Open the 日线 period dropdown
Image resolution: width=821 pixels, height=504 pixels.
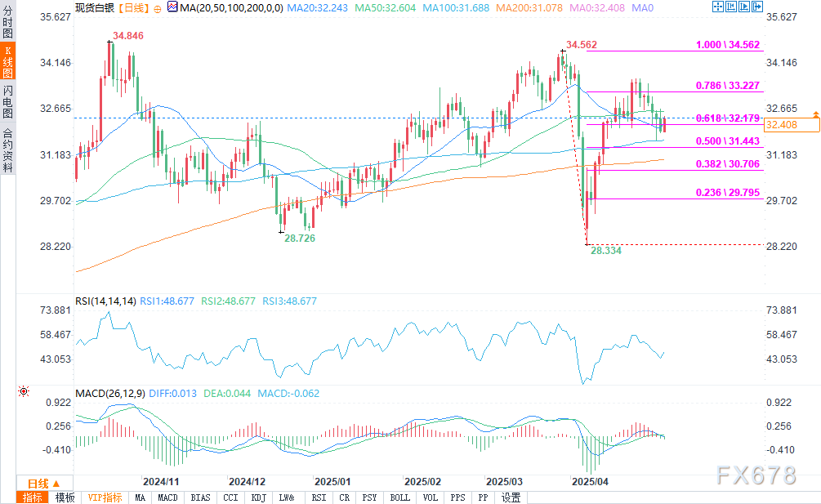42,483
